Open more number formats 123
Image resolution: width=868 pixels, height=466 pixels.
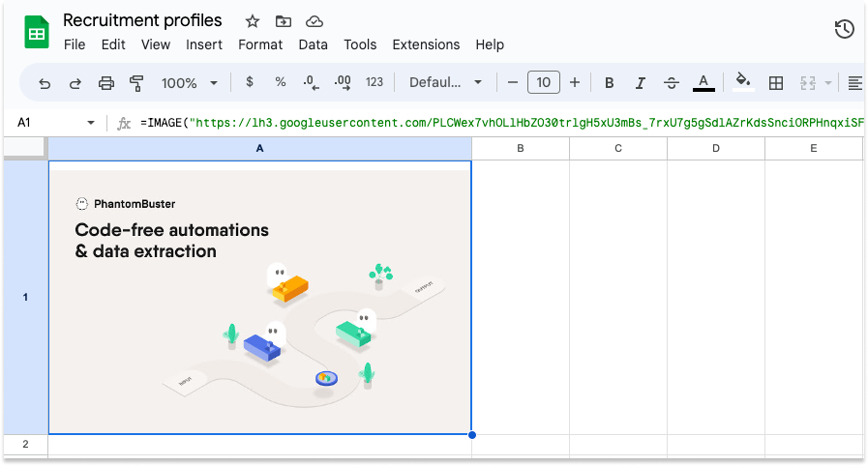click(x=374, y=82)
